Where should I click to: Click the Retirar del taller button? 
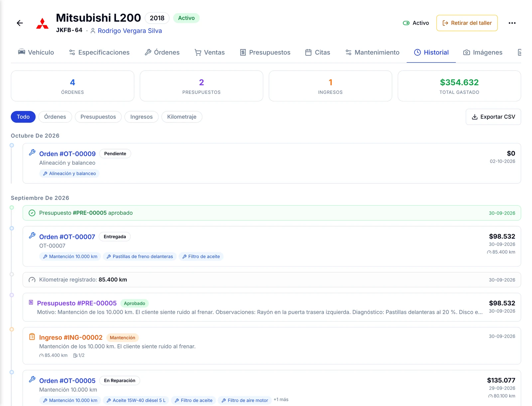pos(467,23)
